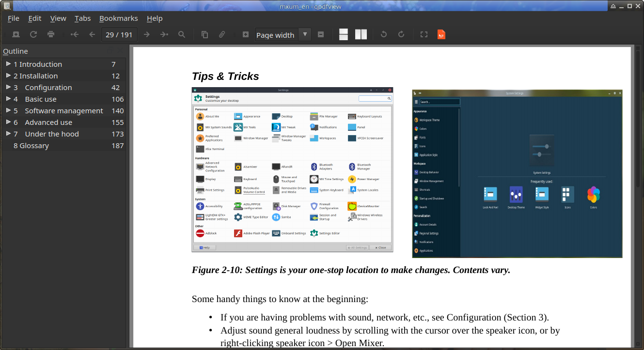Zoom in with the plus icon

(246, 34)
